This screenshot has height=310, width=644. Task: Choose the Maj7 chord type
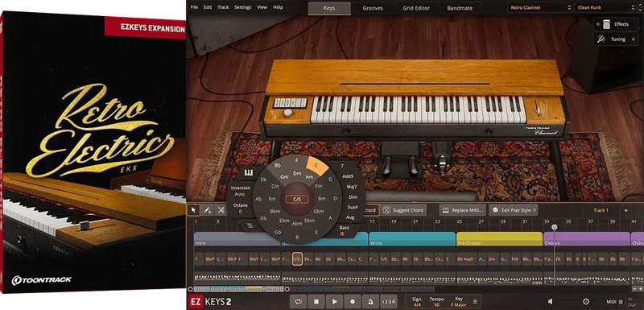[351, 187]
